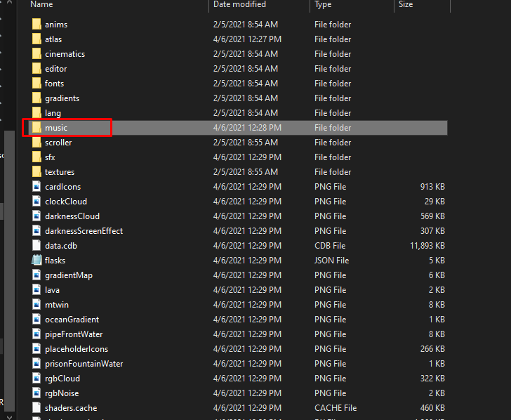Select the darknessScreenEffect file name

pyautogui.click(x=84, y=231)
